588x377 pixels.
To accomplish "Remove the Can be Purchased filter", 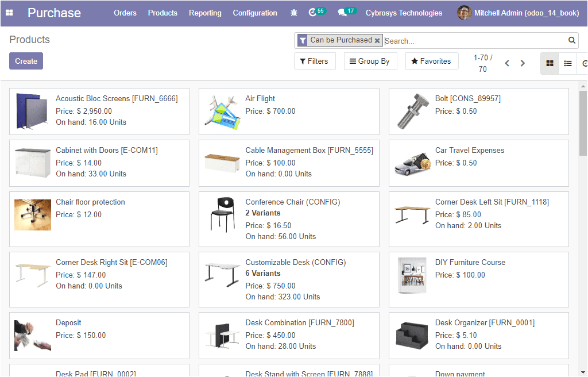I will point(377,41).
